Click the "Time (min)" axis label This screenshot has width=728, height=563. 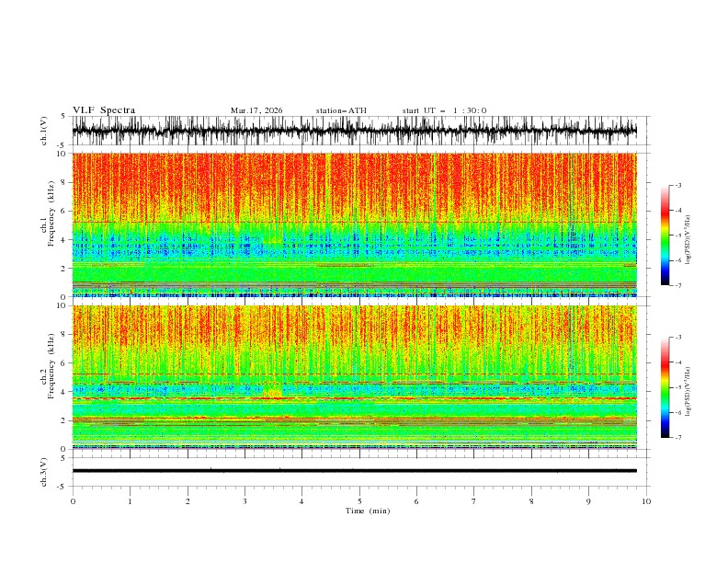click(368, 511)
